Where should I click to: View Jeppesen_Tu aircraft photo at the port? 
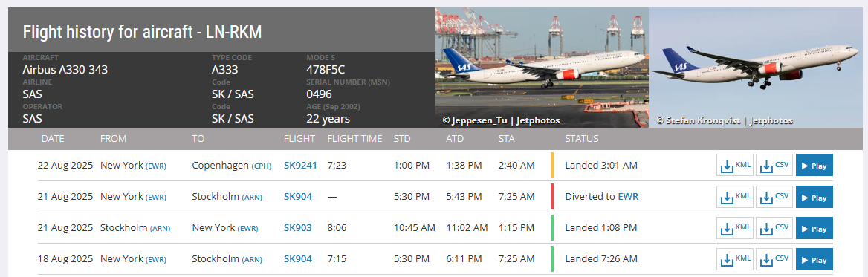tap(542, 68)
